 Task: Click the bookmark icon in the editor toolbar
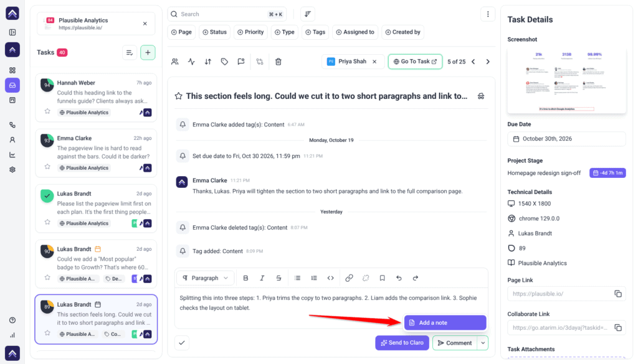pos(382,278)
